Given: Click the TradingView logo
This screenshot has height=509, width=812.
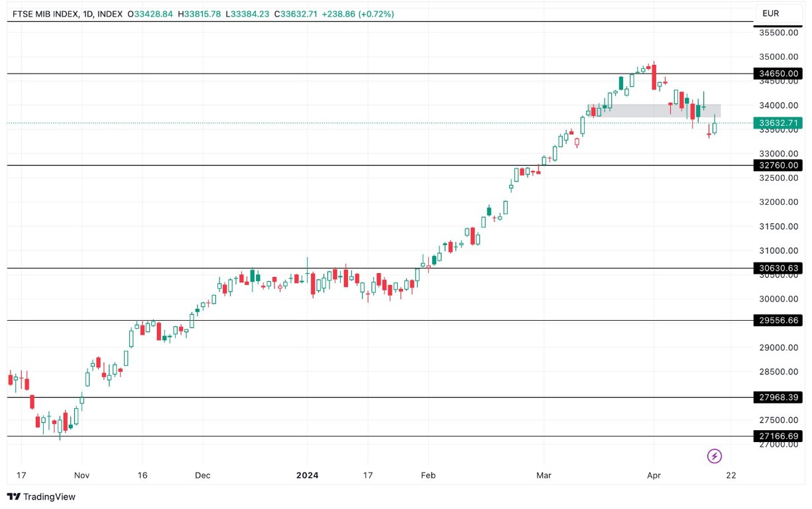Looking at the screenshot, I should [x=40, y=496].
